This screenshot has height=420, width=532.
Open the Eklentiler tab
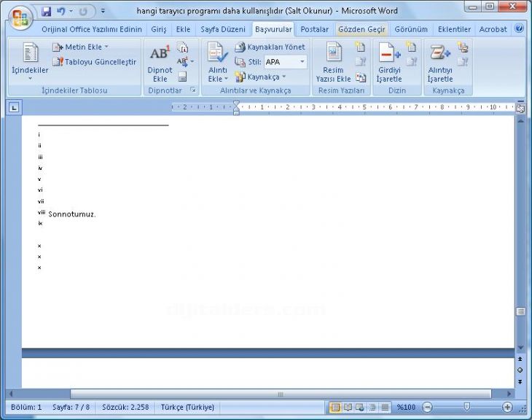pyautogui.click(x=454, y=30)
